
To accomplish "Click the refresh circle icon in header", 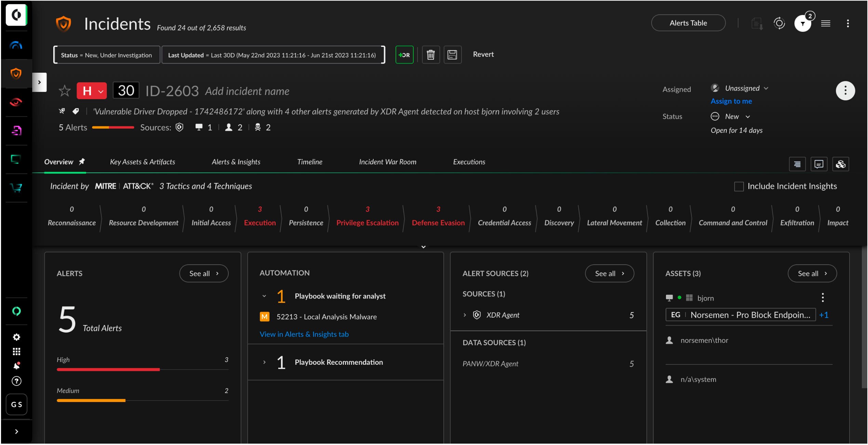I will pyautogui.click(x=779, y=24).
